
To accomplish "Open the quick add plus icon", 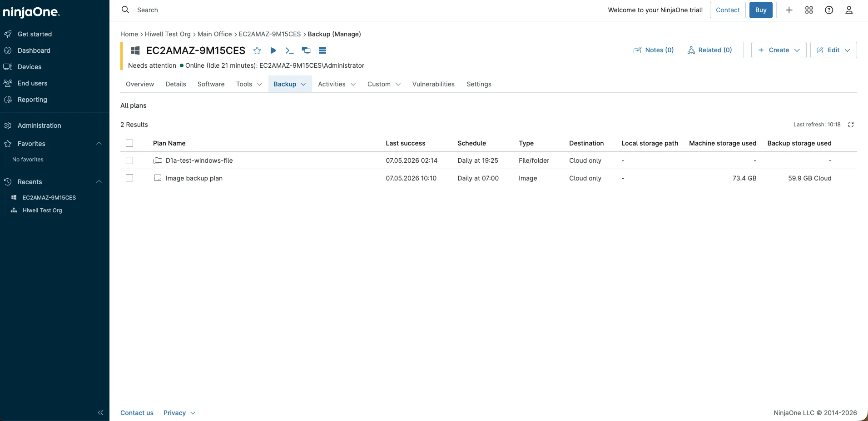I will pos(789,10).
